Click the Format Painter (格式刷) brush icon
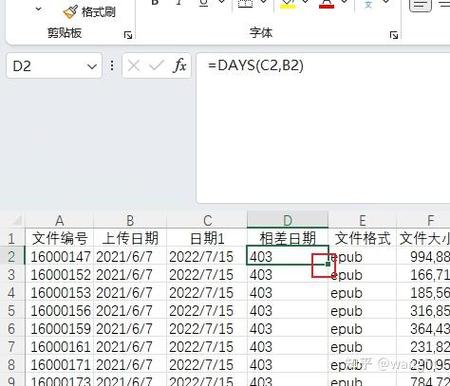 point(70,12)
